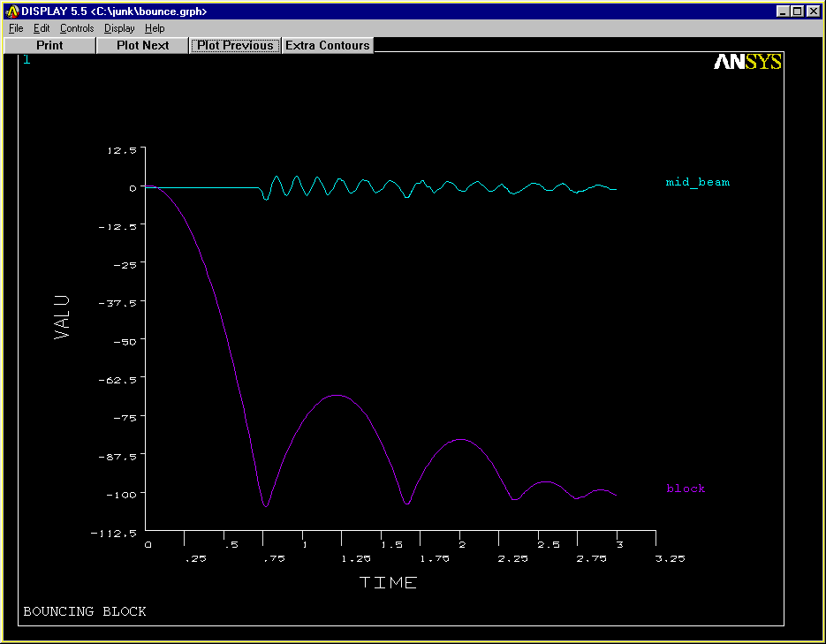This screenshot has height=644, width=826.
Task: Click the 2.5 x-axis tick label
Action: click(549, 545)
